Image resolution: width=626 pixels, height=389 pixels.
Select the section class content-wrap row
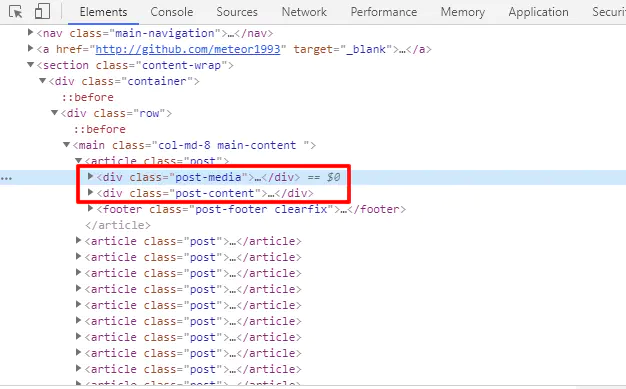135,65
